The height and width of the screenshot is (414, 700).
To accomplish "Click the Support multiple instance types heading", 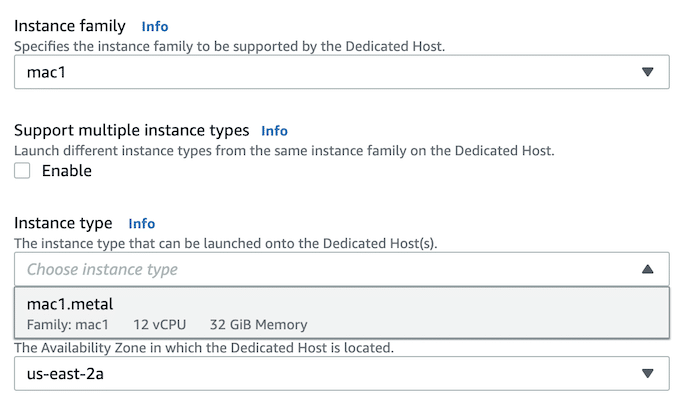I will click(x=131, y=130).
